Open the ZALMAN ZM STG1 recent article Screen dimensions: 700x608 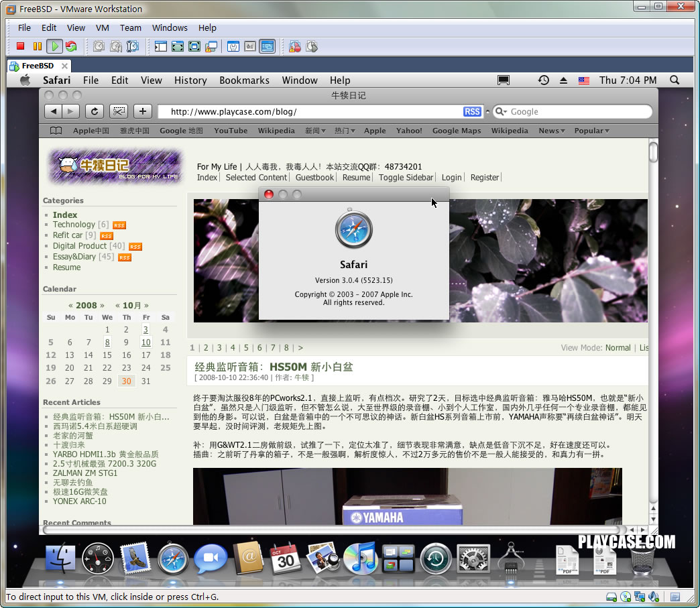click(x=85, y=473)
